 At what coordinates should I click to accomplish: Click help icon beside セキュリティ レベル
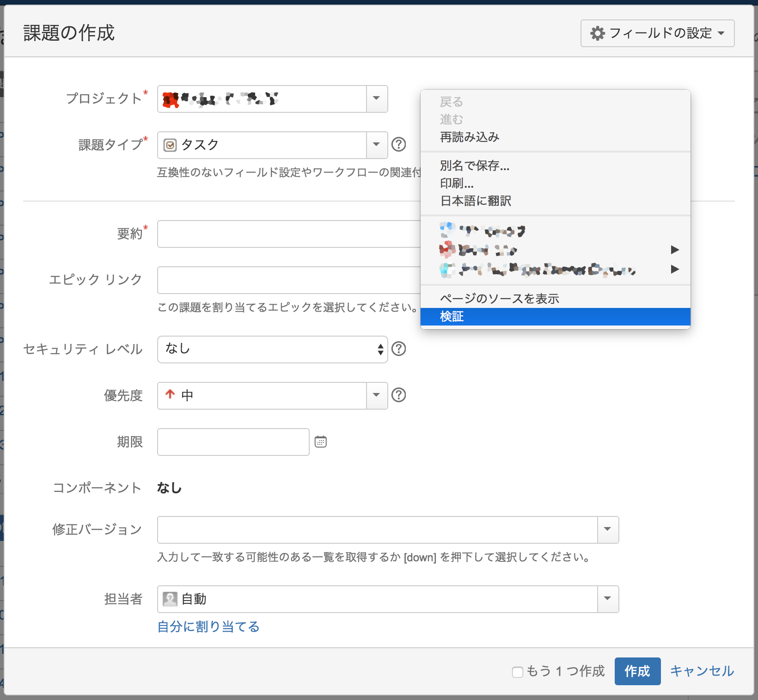pyautogui.click(x=398, y=349)
